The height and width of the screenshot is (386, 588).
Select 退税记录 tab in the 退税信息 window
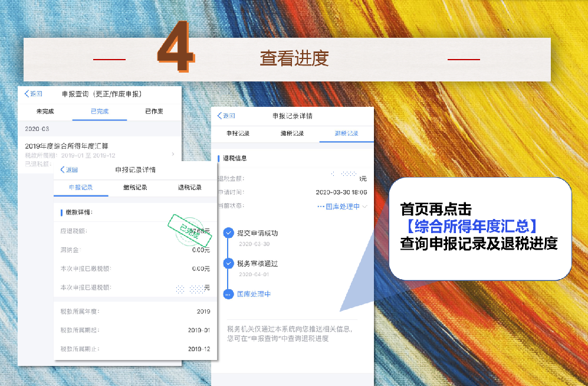pos(347,133)
